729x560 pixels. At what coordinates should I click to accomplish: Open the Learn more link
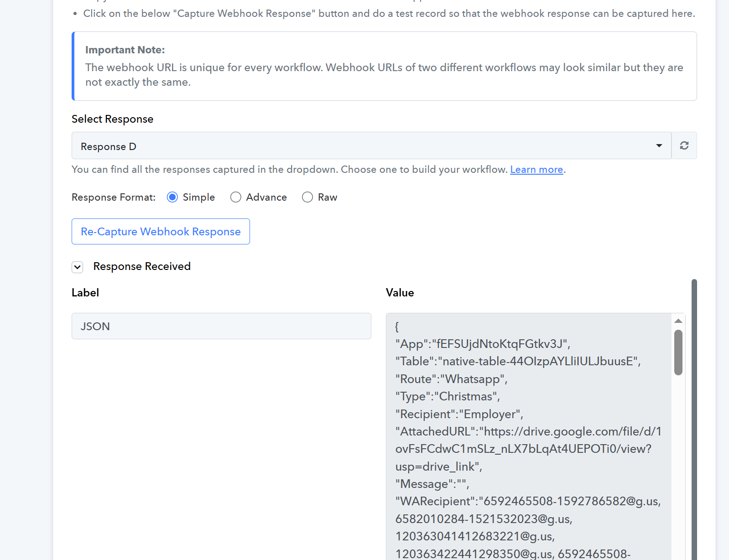536,170
